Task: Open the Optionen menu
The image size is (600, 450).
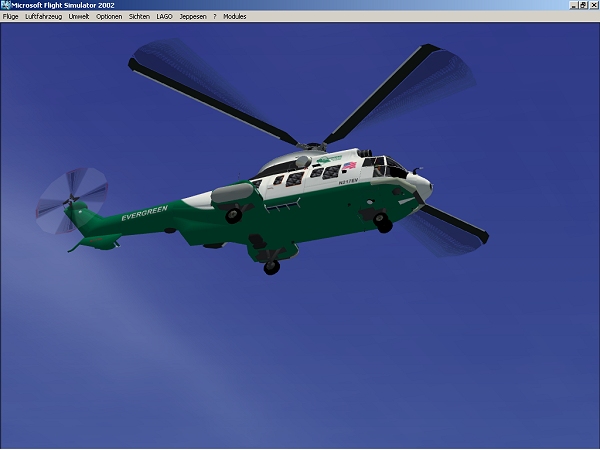Action: (x=109, y=17)
